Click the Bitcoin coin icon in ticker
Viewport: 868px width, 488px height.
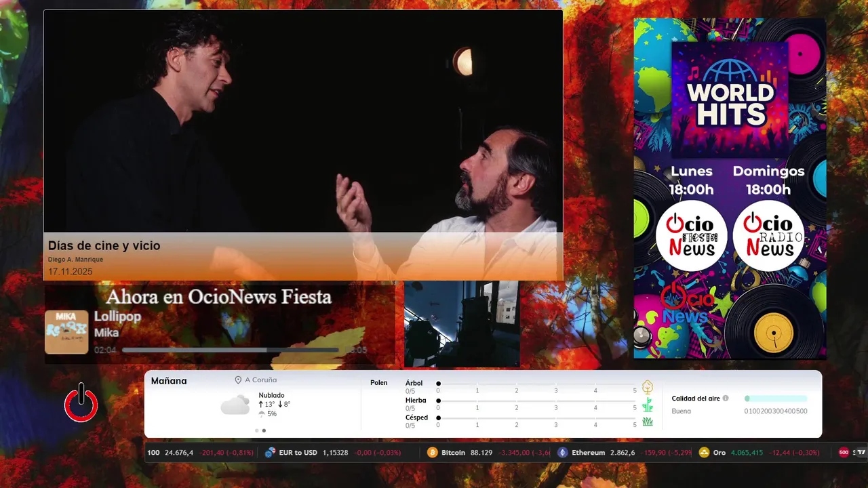pyautogui.click(x=433, y=453)
